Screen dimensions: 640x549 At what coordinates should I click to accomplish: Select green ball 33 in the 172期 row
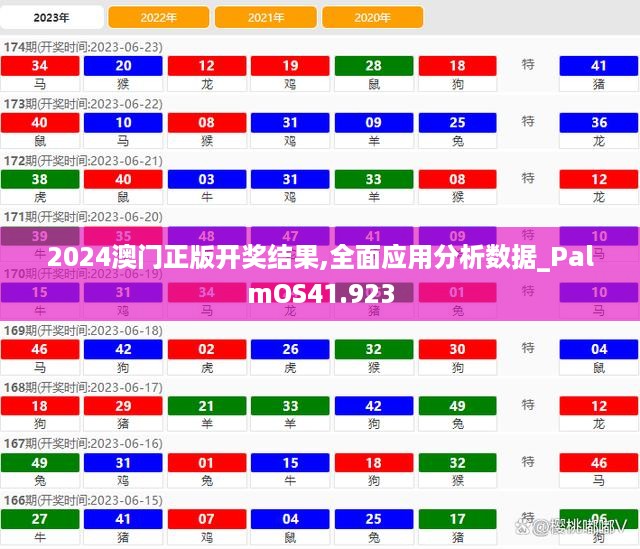click(374, 179)
